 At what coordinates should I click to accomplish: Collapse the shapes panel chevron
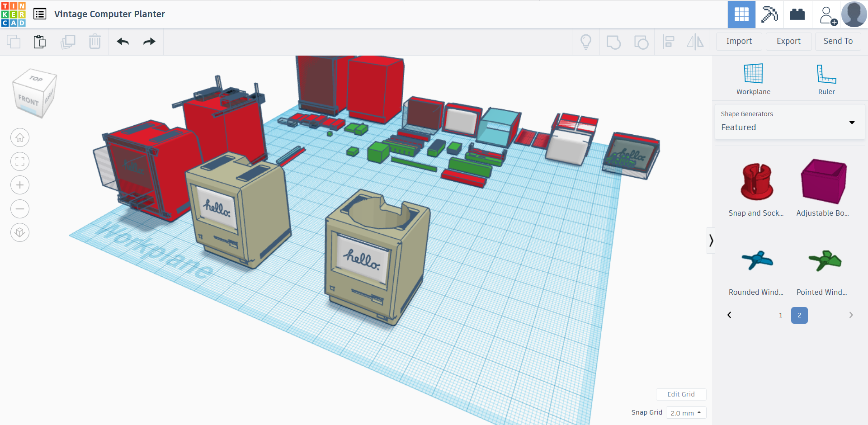[x=711, y=240]
